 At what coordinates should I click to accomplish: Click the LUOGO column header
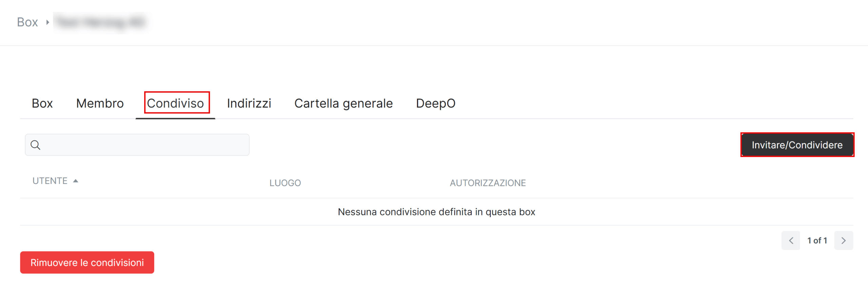pos(285,183)
